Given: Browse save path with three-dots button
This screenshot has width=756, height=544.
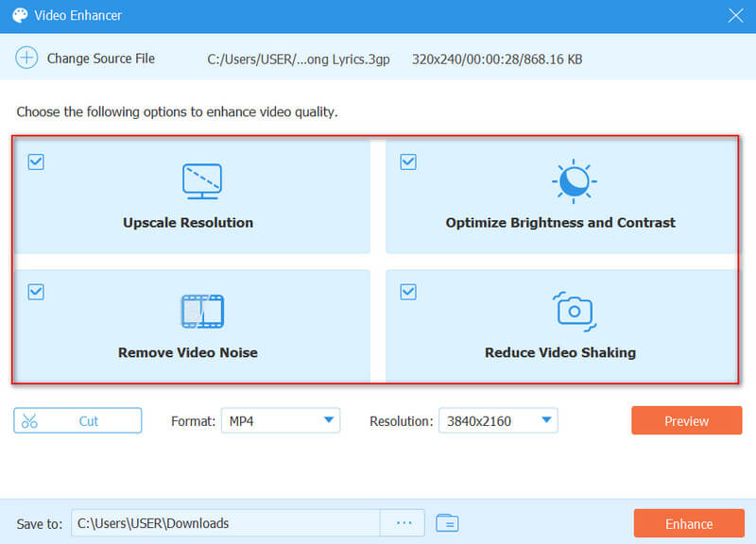Looking at the screenshot, I should click(x=404, y=523).
